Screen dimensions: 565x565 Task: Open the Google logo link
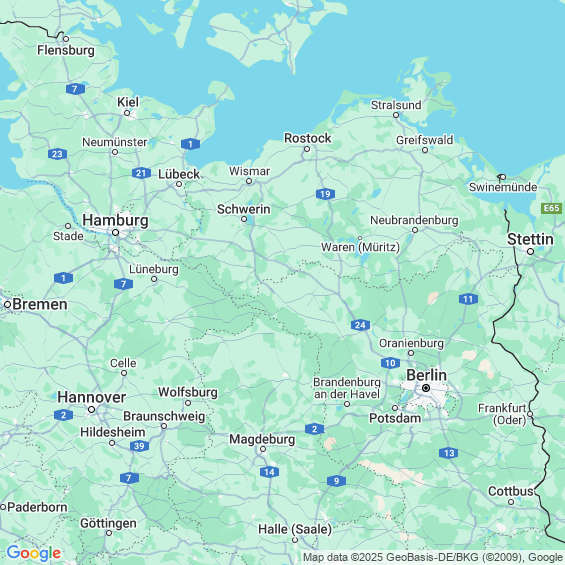pos(34,553)
